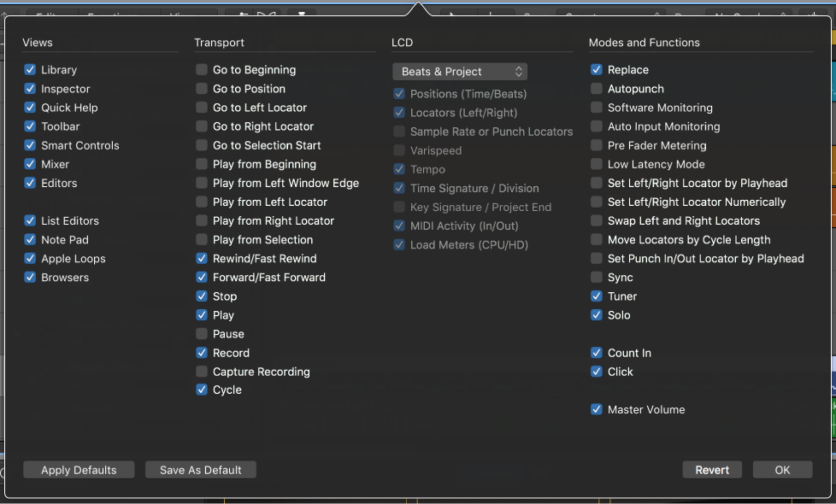Click Save As Default
Viewport: 836px width, 504px height.
(x=200, y=469)
